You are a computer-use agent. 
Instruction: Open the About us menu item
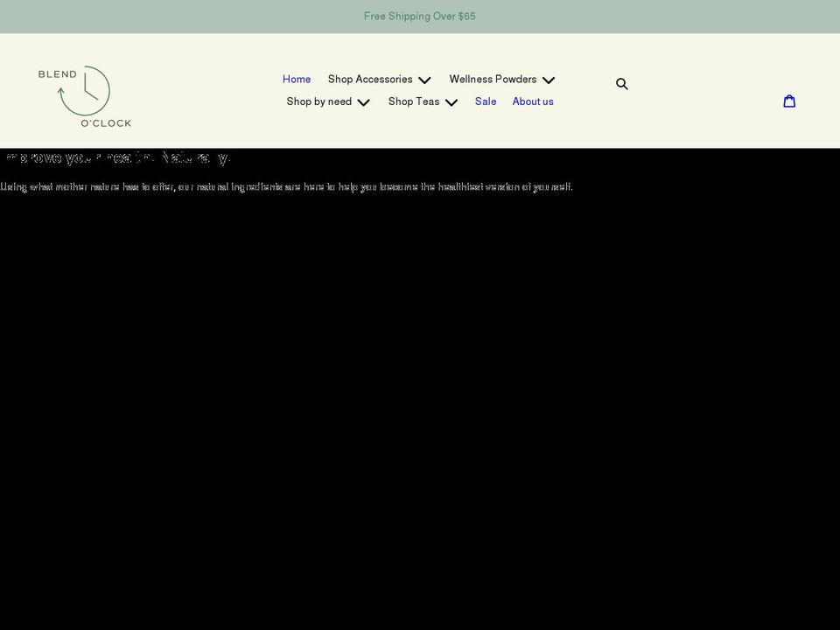click(x=533, y=101)
